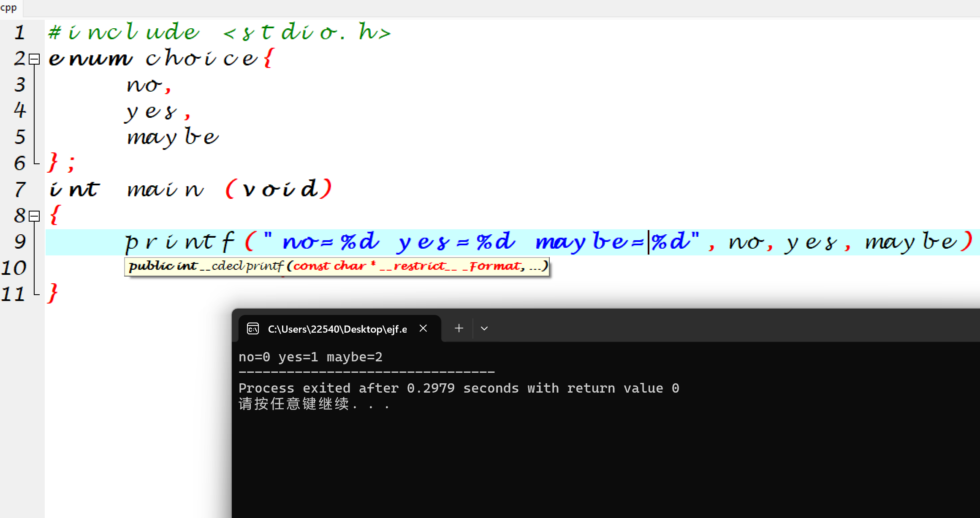
Task: Click line number 11 in the gutter
Action: pyautogui.click(x=14, y=294)
